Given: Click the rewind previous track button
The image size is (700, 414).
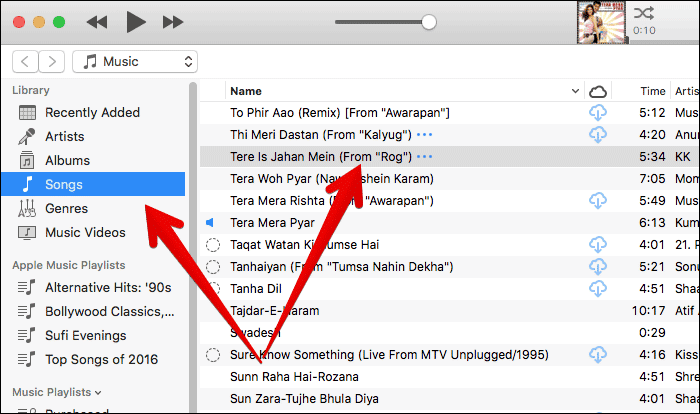Looking at the screenshot, I should pos(97,22).
